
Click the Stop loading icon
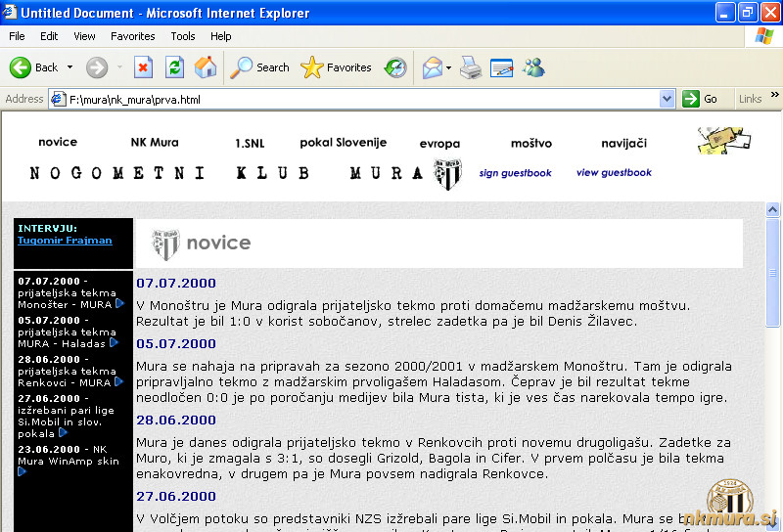[x=143, y=67]
